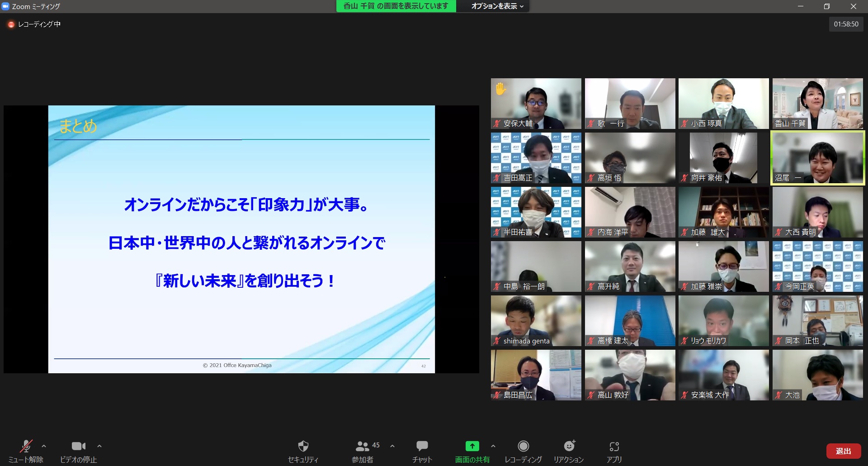Select 中島 裕一朗 video tile

536,266
